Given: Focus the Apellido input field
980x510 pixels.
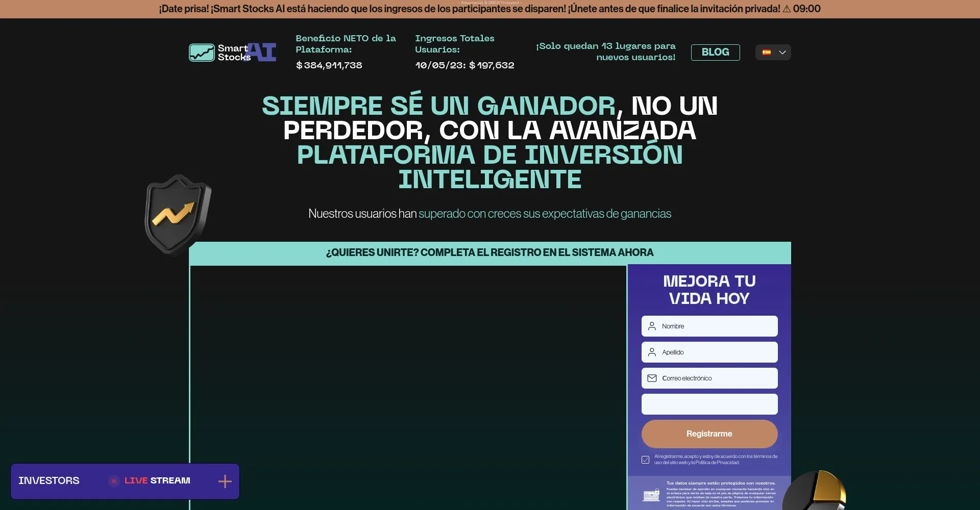Looking at the screenshot, I should coord(709,352).
